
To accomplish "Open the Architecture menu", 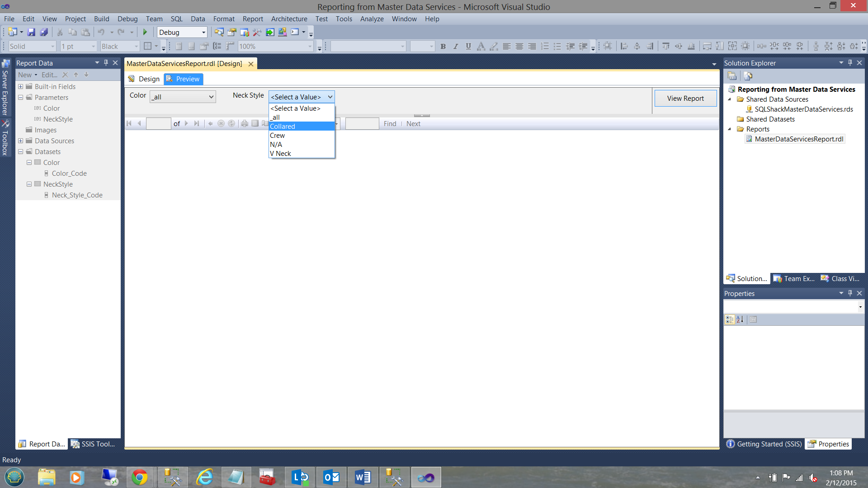I will [x=289, y=19].
